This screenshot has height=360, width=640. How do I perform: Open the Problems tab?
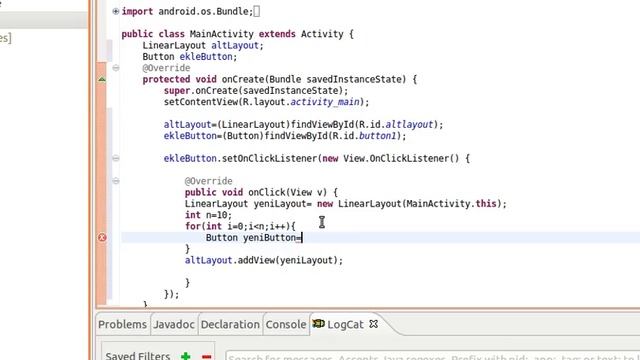point(122,324)
